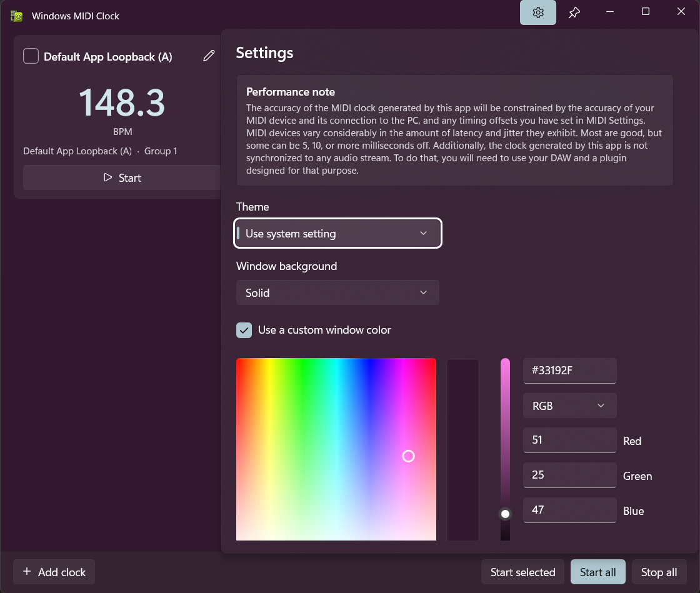Click the Performance note heading

click(x=291, y=92)
